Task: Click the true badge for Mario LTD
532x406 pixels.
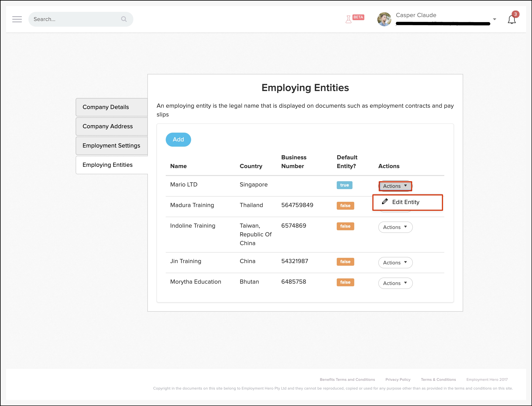Action: point(344,185)
